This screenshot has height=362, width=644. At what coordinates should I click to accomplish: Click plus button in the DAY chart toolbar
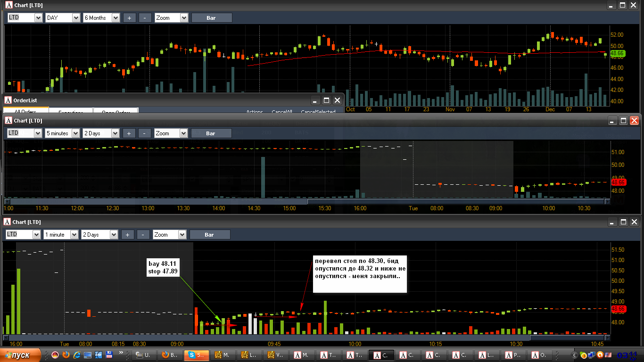point(130,18)
